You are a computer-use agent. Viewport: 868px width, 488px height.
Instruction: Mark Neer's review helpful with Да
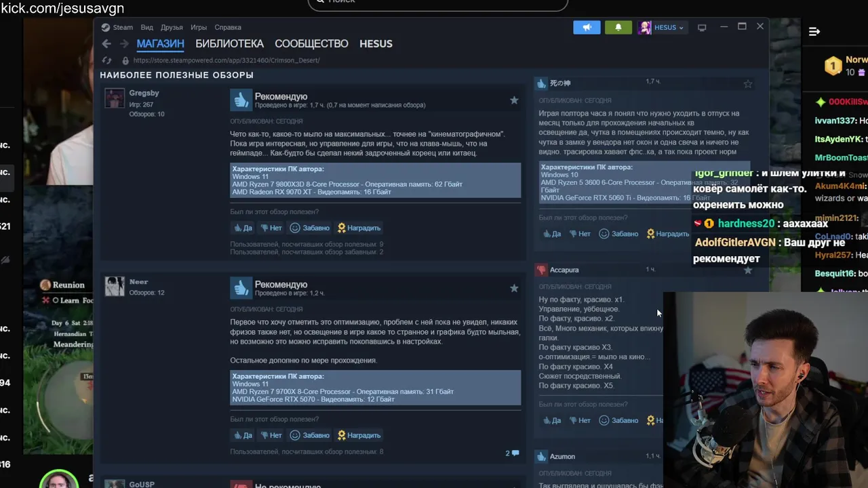242,435
